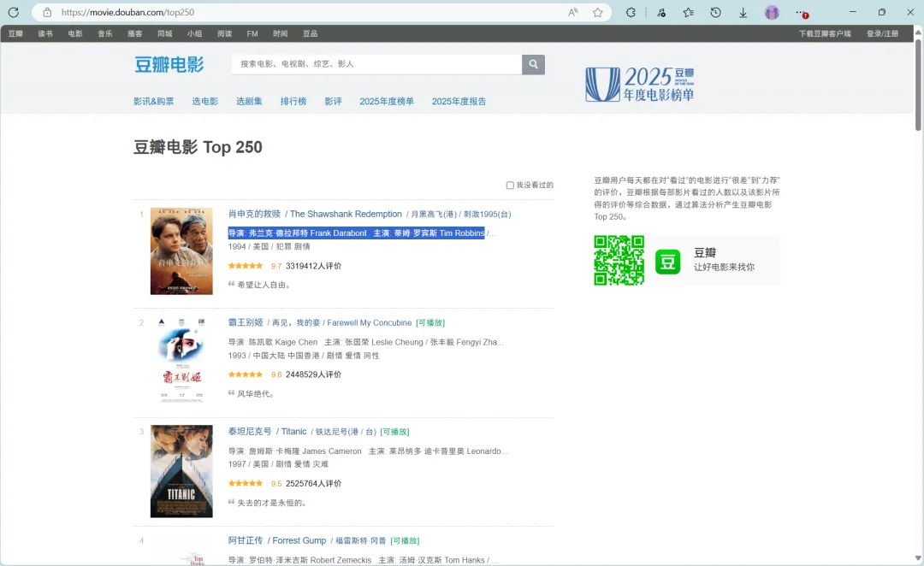Open 电影 in top navigation bar
924x566 pixels.
tap(75, 33)
